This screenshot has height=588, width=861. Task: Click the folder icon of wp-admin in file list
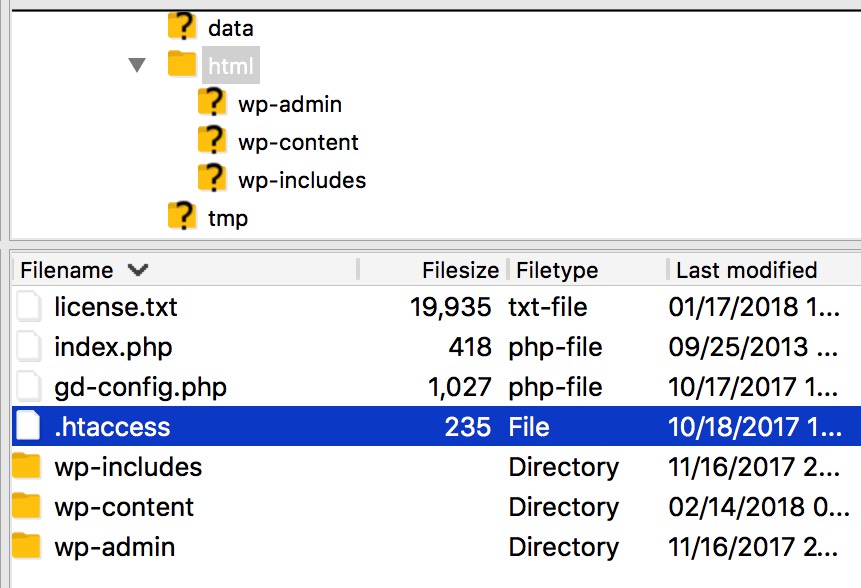coord(27,547)
